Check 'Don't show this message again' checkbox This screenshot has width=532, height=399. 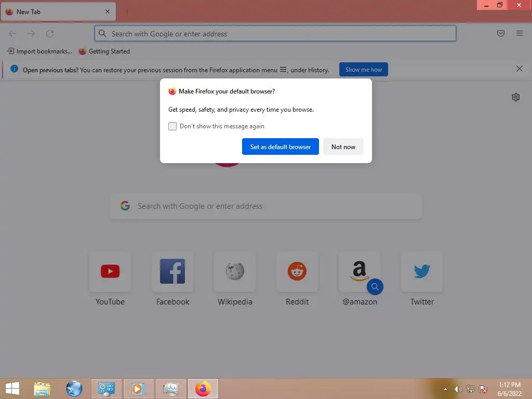[x=172, y=126]
